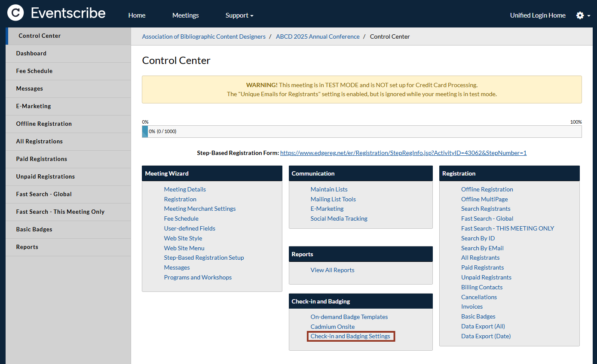Open Social Media Tracking
This screenshot has height=364, width=597.
pos(339,218)
